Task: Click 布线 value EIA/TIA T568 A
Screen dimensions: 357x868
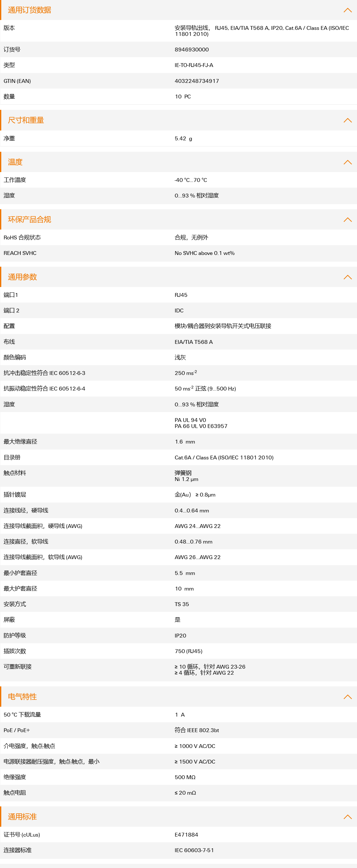Action: pyautogui.click(x=193, y=342)
